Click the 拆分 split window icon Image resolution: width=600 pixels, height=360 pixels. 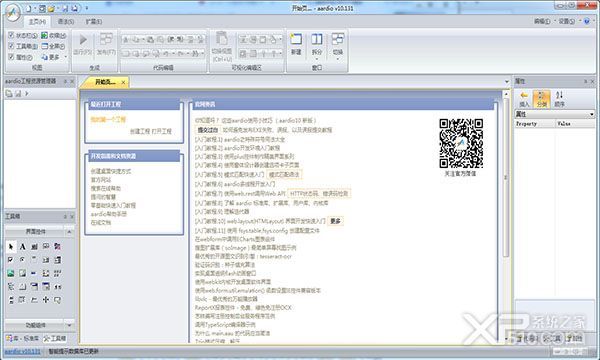316,39
